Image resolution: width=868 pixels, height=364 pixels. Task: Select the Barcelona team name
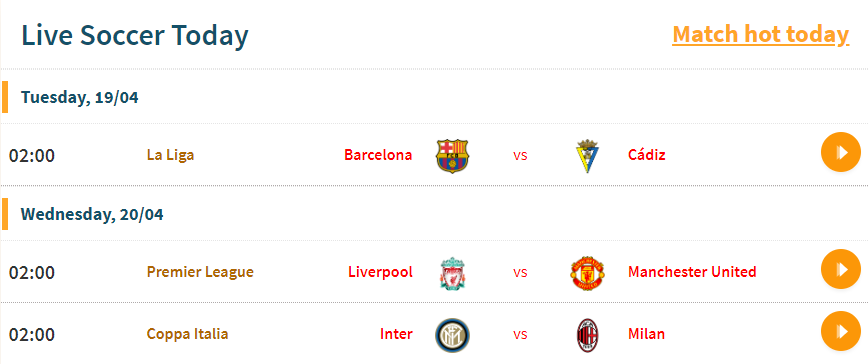coord(378,154)
